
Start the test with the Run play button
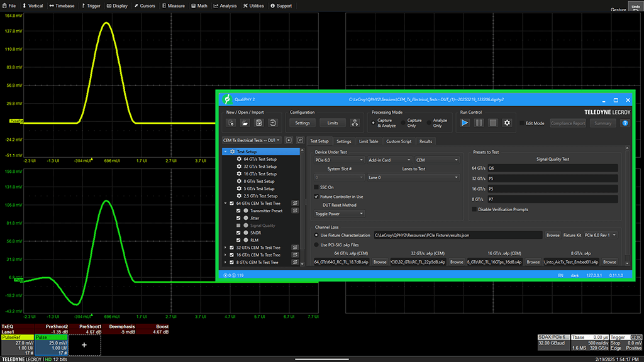(x=465, y=123)
